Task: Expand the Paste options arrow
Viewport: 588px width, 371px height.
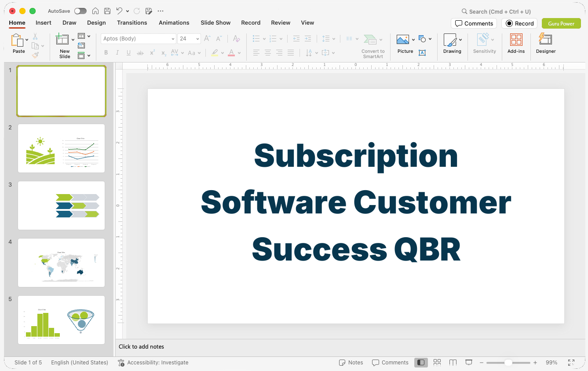Action: 27,40
